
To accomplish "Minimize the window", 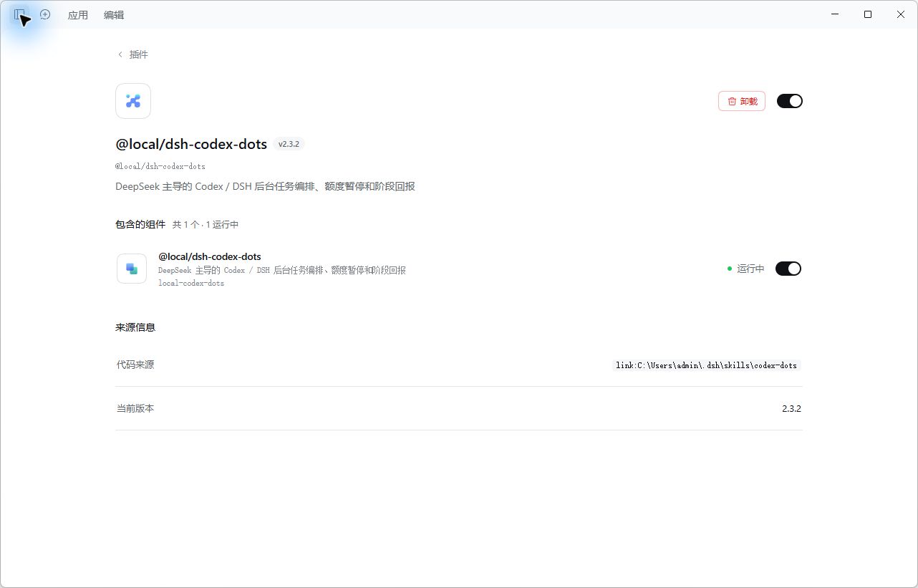I will coord(835,14).
